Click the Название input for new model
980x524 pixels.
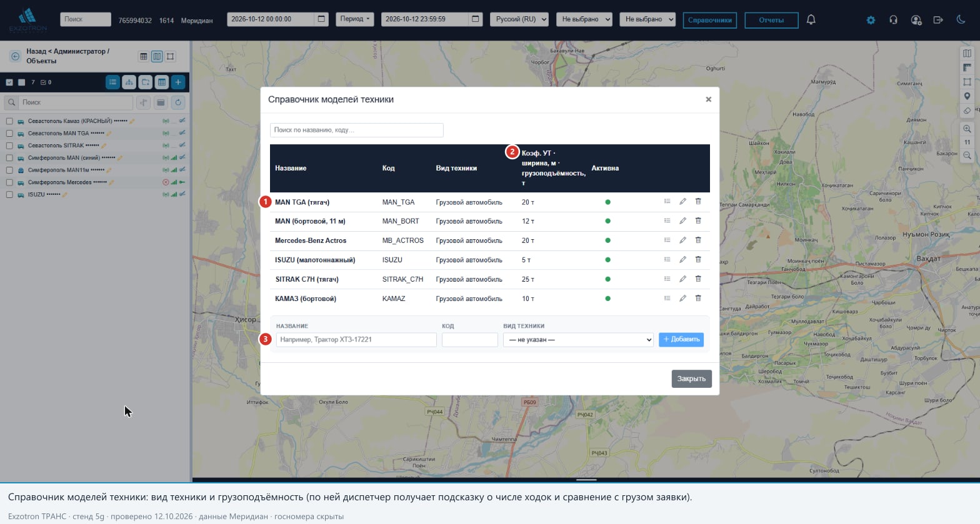356,340
